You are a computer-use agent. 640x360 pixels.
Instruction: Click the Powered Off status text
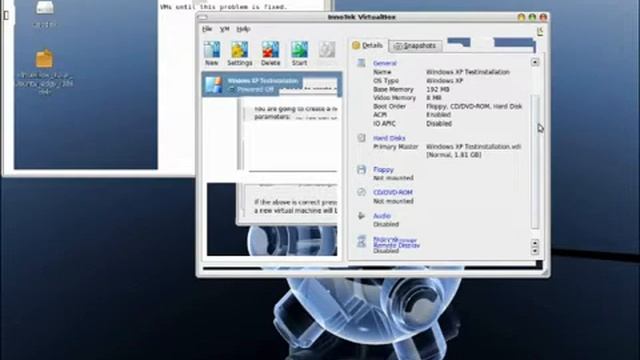[x=255, y=89]
